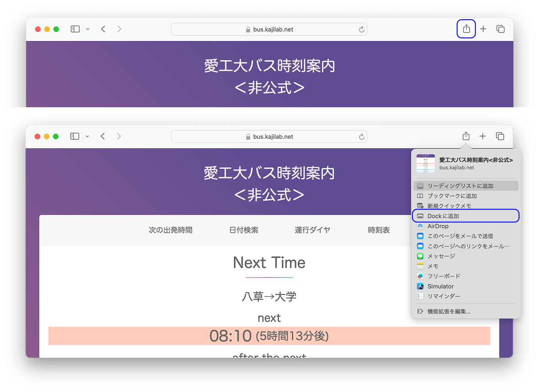Viewport: 539px width, 392px height.
Task: Toggle the sidebar icon in the upper window
Action: (75, 29)
